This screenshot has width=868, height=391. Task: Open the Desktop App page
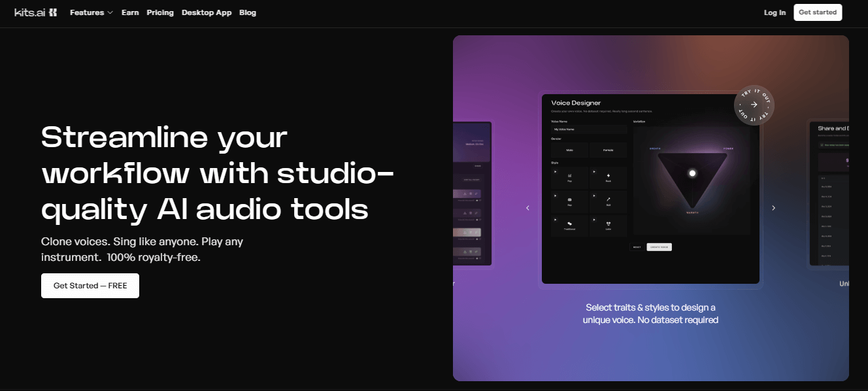click(207, 12)
